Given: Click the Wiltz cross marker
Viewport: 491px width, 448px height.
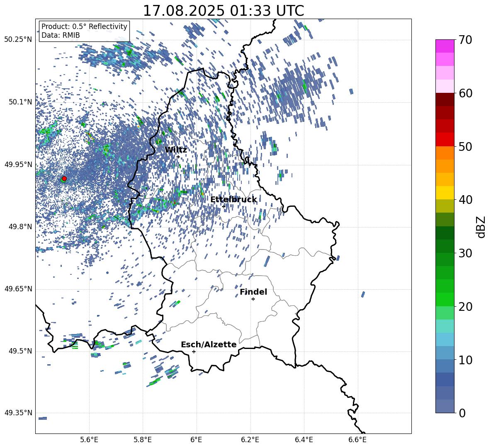Looking at the screenshot, I should click(178, 157).
